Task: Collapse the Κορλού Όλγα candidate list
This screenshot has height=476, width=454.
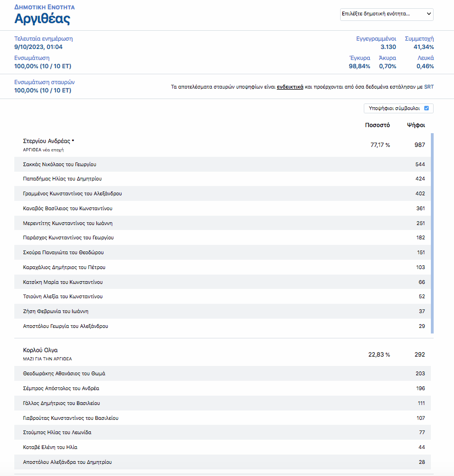Action: [40, 350]
